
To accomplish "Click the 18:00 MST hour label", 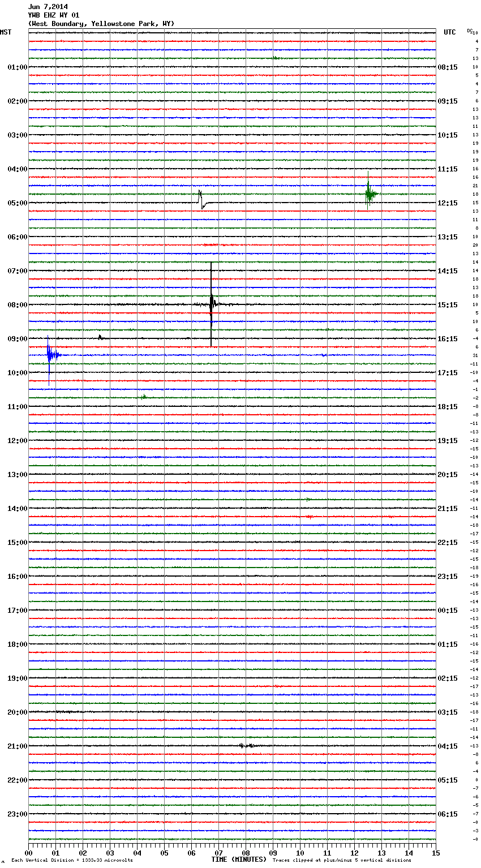I will pyautogui.click(x=18, y=644).
